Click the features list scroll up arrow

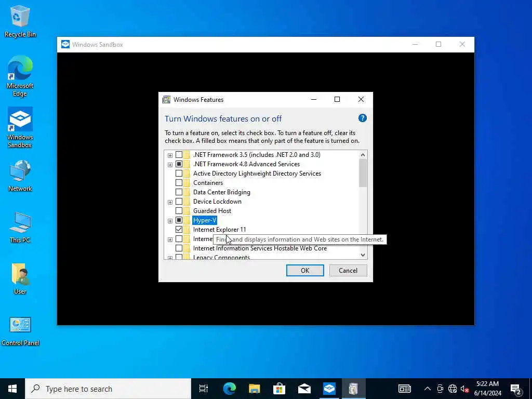363,155
